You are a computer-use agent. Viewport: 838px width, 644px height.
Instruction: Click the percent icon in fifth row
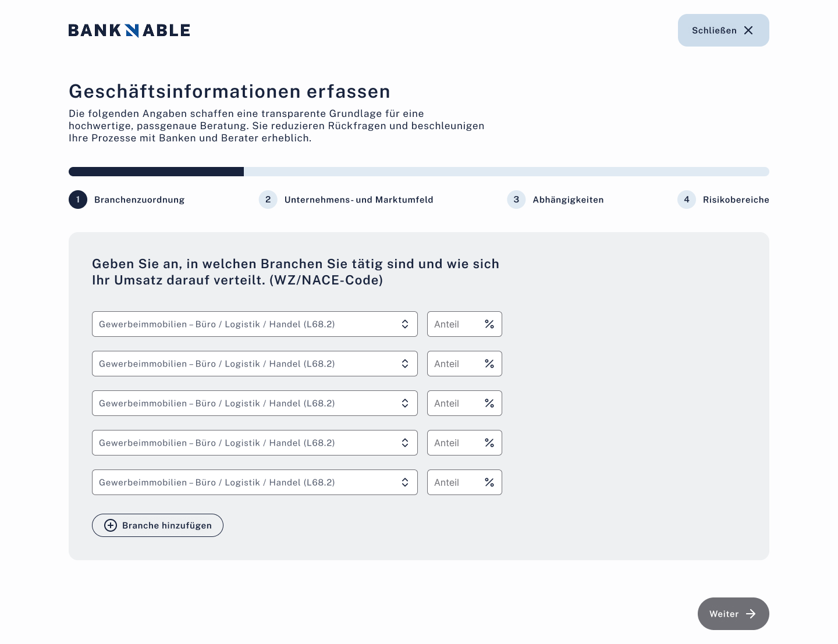click(489, 482)
